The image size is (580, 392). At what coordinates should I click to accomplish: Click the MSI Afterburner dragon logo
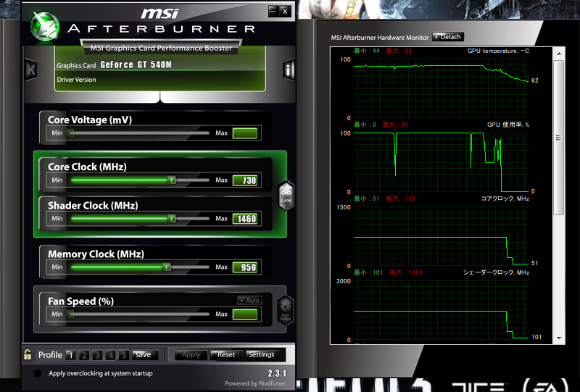(x=45, y=26)
